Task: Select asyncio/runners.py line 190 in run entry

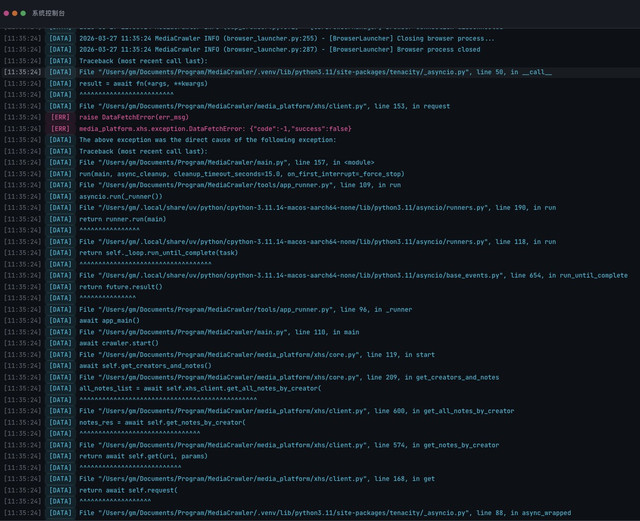Action: 318,207
